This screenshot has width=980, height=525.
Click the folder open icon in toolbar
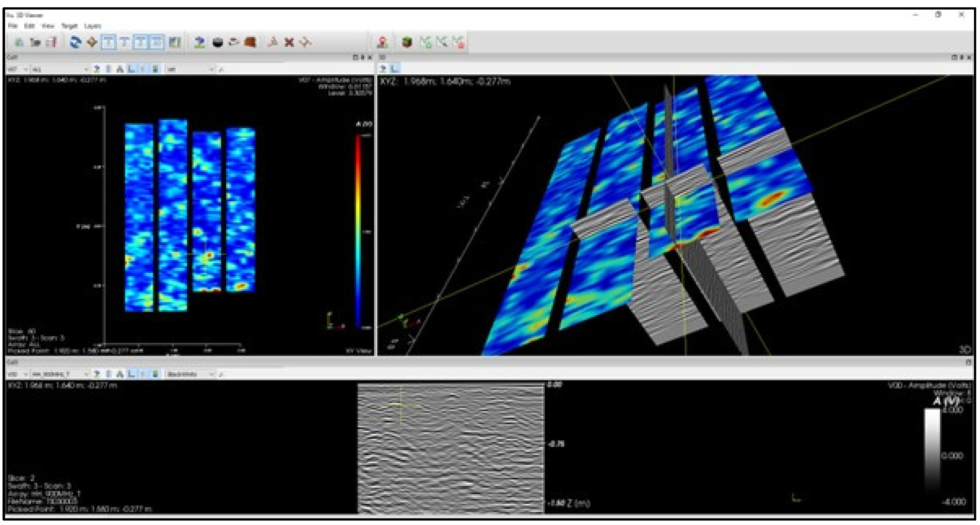point(35,42)
